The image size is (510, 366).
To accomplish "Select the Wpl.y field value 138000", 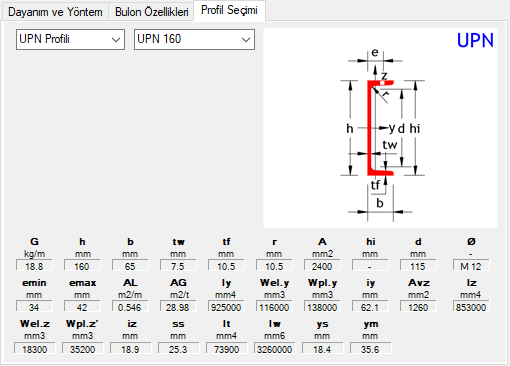I will click(322, 307).
